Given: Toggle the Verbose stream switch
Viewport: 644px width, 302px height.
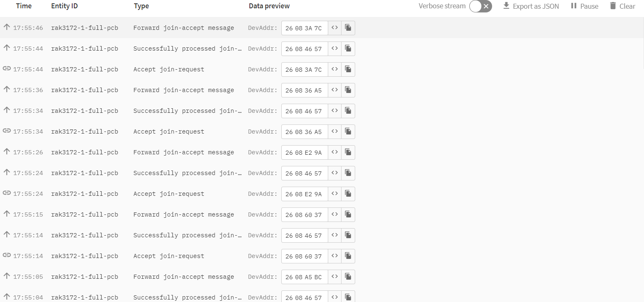Looking at the screenshot, I should pyautogui.click(x=480, y=6).
